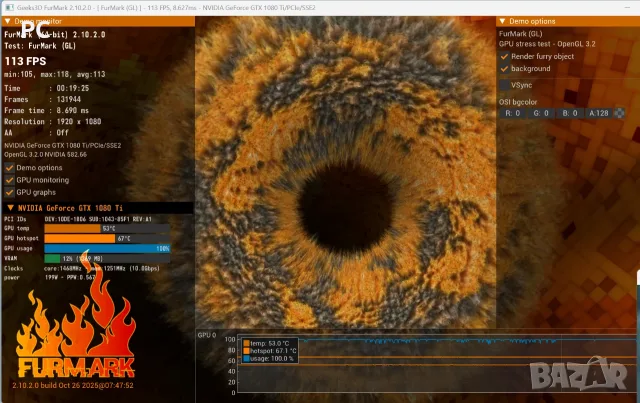The image size is (640, 403).
Task: Click the Frames 131944 row
Action: pos(42,99)
